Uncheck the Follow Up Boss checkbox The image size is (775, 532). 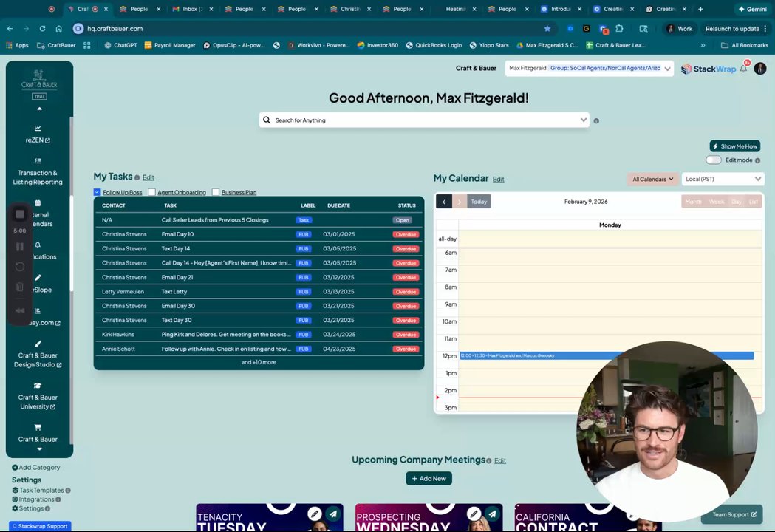click(97, 192)
